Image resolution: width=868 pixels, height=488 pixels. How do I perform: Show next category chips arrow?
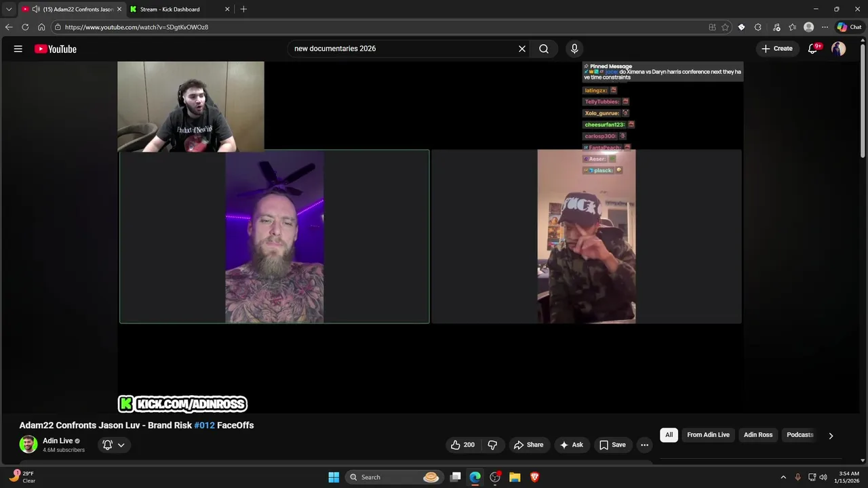coord(831,435)
